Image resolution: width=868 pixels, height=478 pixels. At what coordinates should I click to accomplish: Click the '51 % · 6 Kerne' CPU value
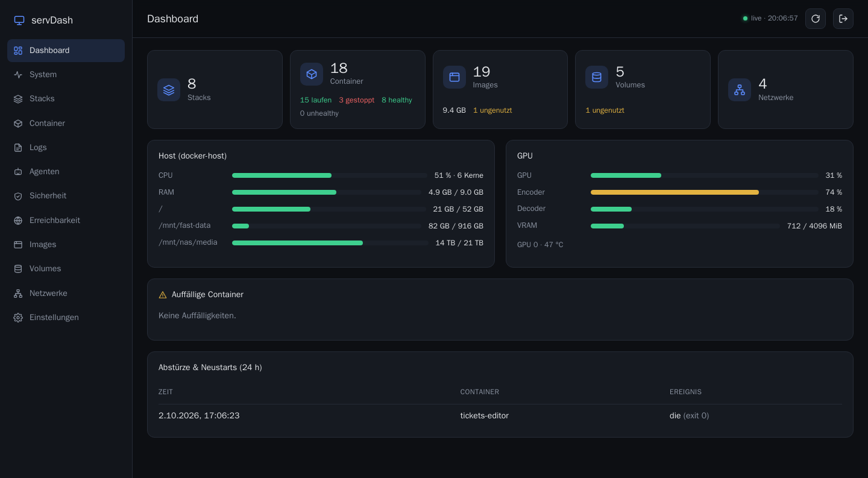tap(459, 175)
